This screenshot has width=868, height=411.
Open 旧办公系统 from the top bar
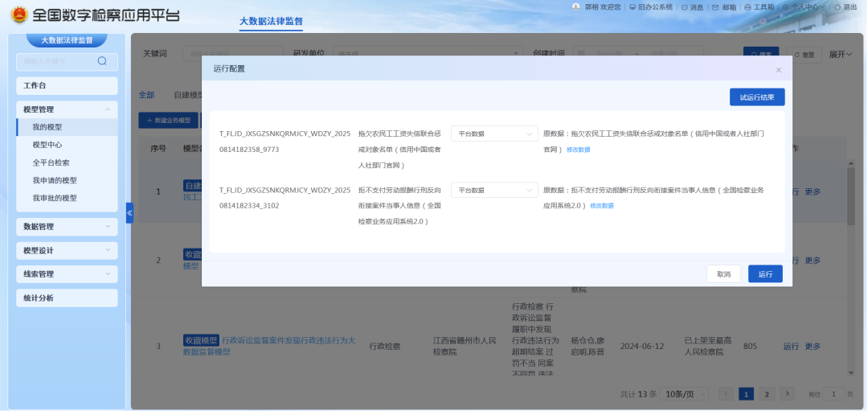[x=649, y=7]
